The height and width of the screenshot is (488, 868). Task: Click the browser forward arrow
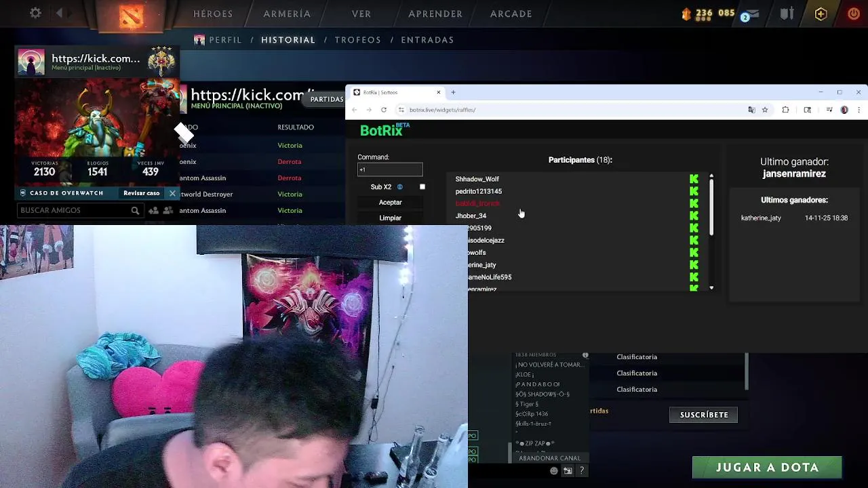point(369,110)
